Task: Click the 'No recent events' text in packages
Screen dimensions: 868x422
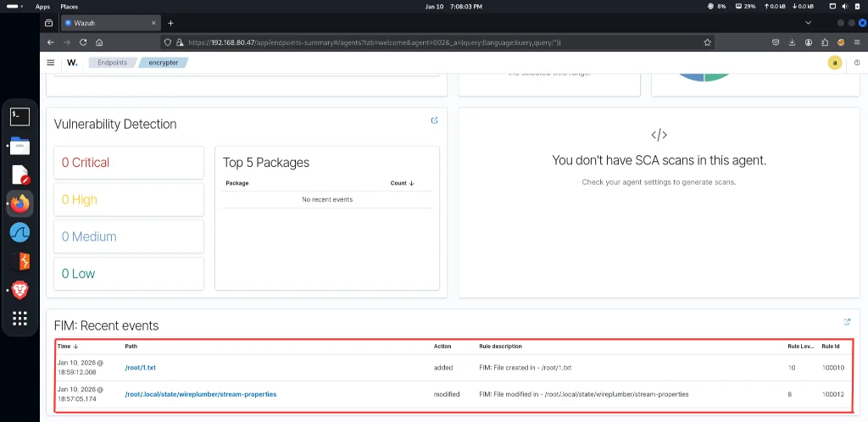Action: tap(327, 199)
